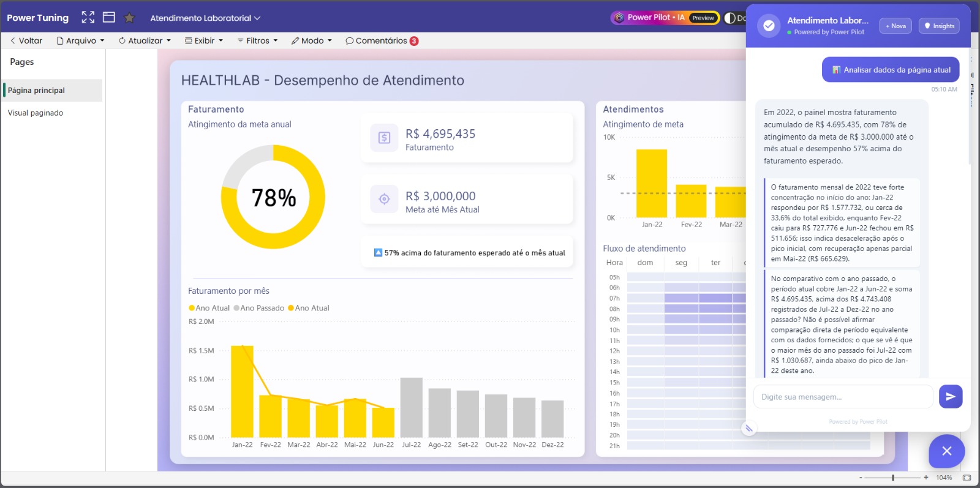This screenshot has width=980, height=488.
Task: Toggle gray 'Ano Passado' legend series
Action: (x=258, y=308)
